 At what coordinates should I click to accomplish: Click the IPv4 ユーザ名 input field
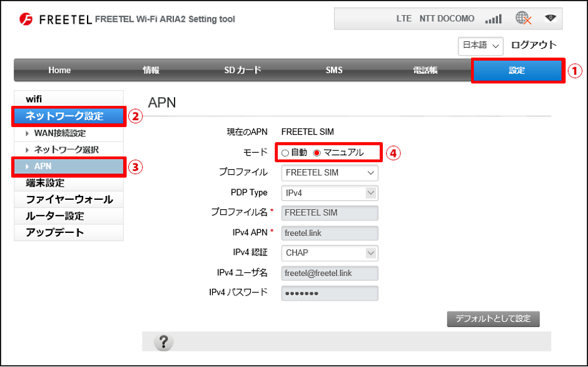pos(330,274)
